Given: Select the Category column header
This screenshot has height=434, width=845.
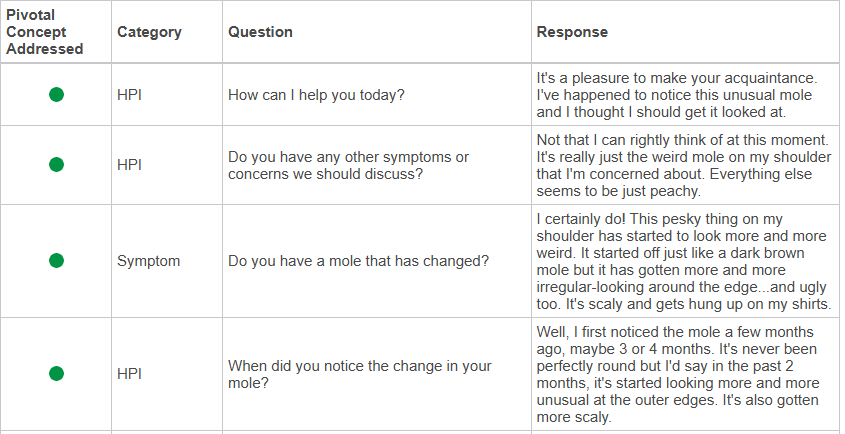Looking at the screenshot, I should 149,32.
